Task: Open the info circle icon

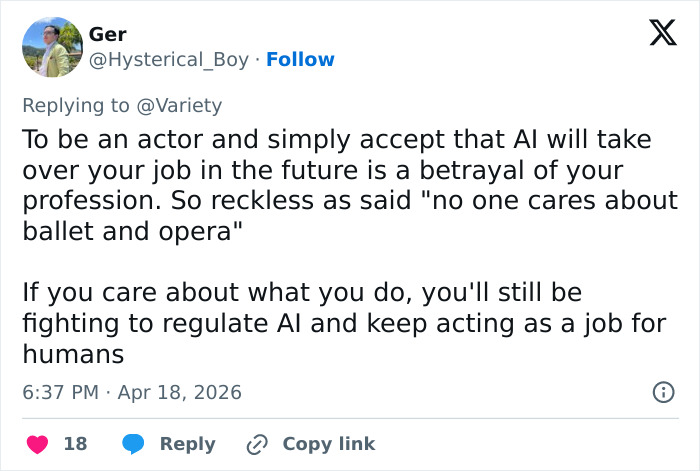Action: click(663, 392)
